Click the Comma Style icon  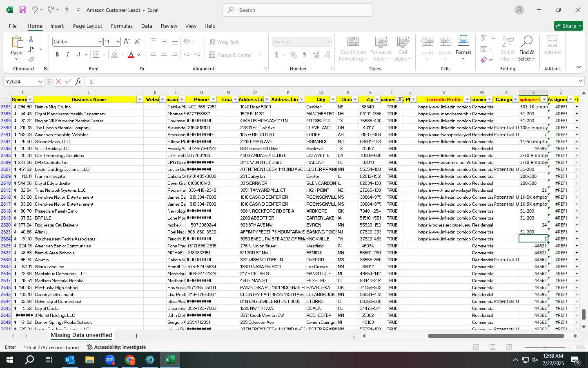click(304, 55)
